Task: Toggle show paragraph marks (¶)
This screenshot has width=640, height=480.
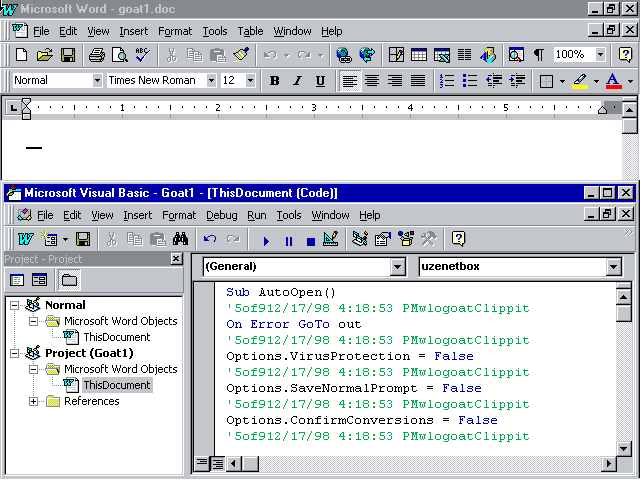Action: (x=539, y=55)
